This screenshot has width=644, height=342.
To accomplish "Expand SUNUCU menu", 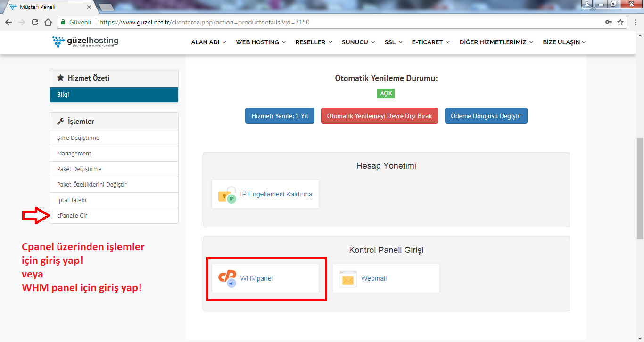I will click(x=358, y=42).
